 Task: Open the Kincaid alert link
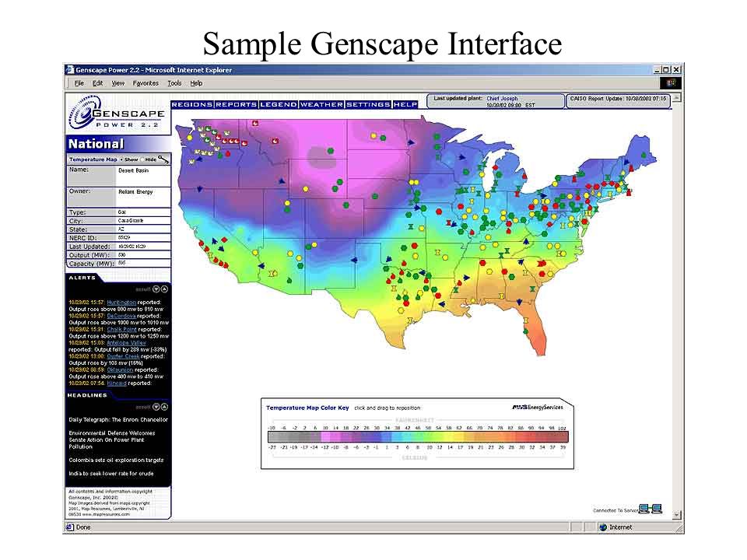[x=117, y=383]
